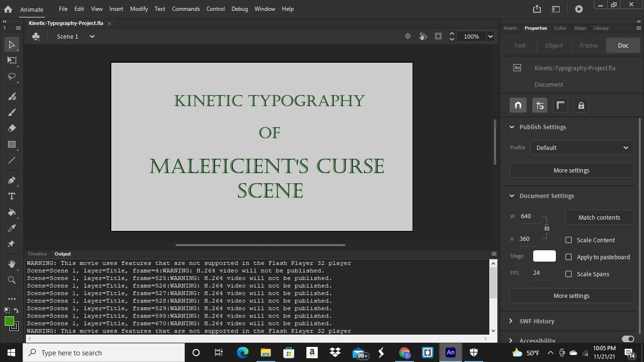Select the Paint Bucket tool
The width and height of the screenshot is (644, 362).
[12, 213]
